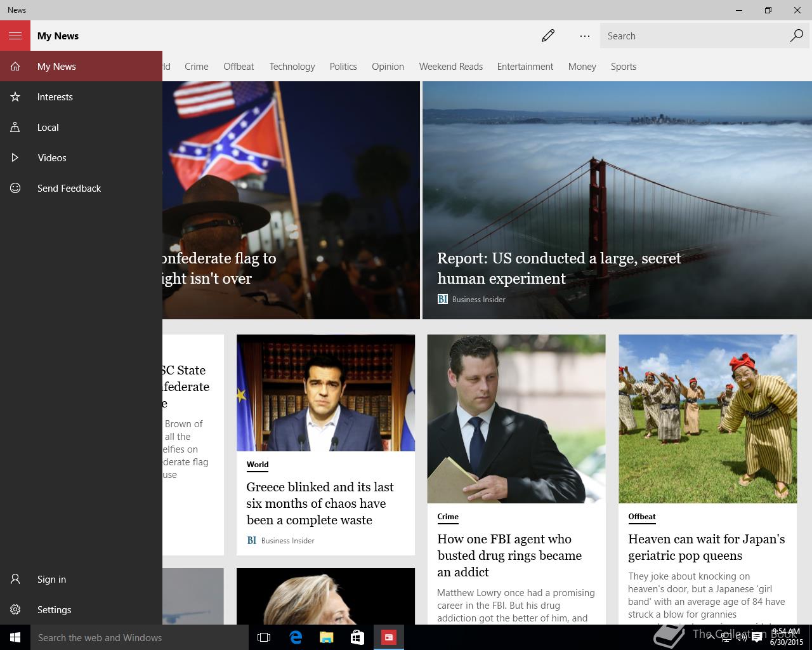Open the Japan geriatric pop queens headline
The image size is (812, 650).
click(707, 547)
